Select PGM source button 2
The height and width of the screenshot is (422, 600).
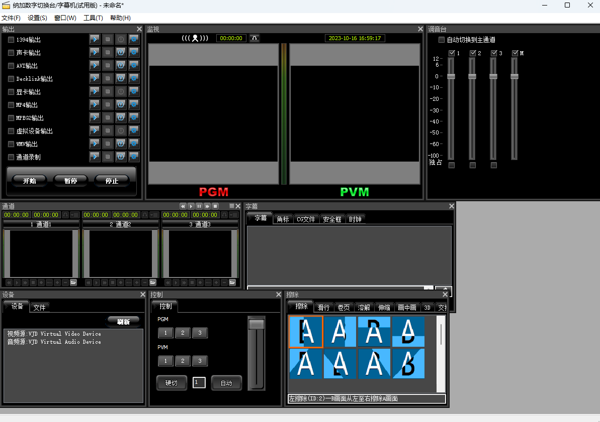tap(183, 333)
